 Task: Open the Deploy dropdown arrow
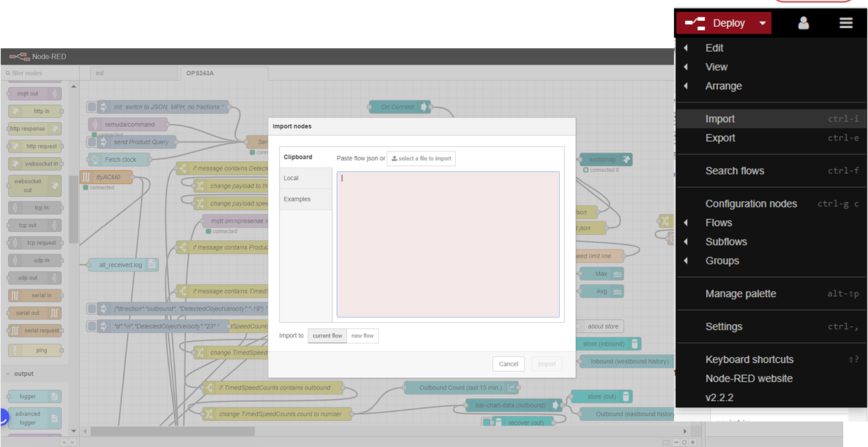[763, 23]
